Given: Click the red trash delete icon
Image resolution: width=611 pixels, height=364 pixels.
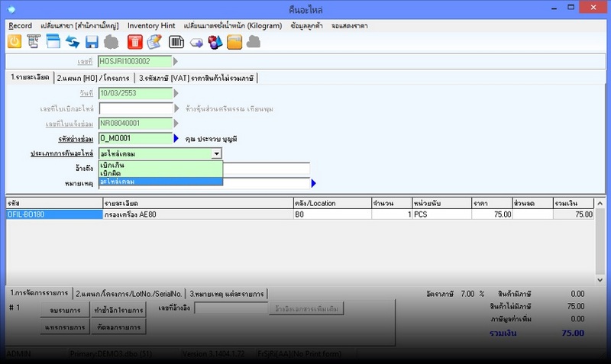Looking at the screenshot, I should tap(134, 41).
